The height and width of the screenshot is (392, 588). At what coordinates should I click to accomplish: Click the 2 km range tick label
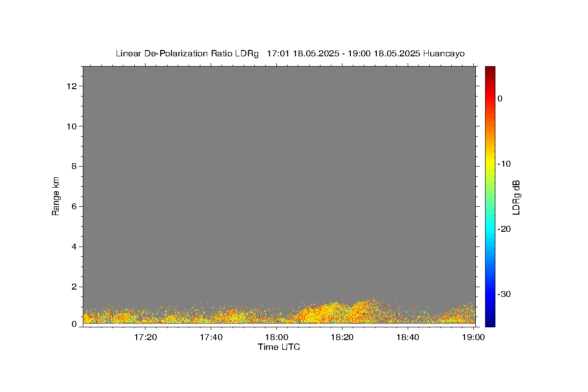(x=75, y=287)
